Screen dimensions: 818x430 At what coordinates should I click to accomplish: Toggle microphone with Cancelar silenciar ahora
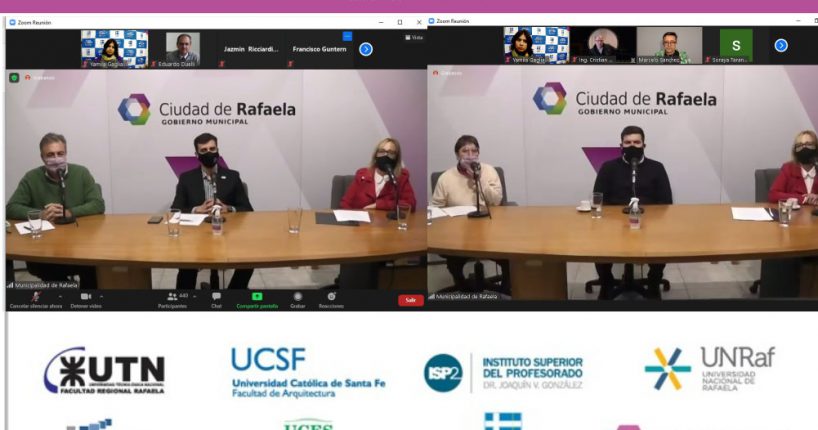pyautogui.click(x=35, y=299)
